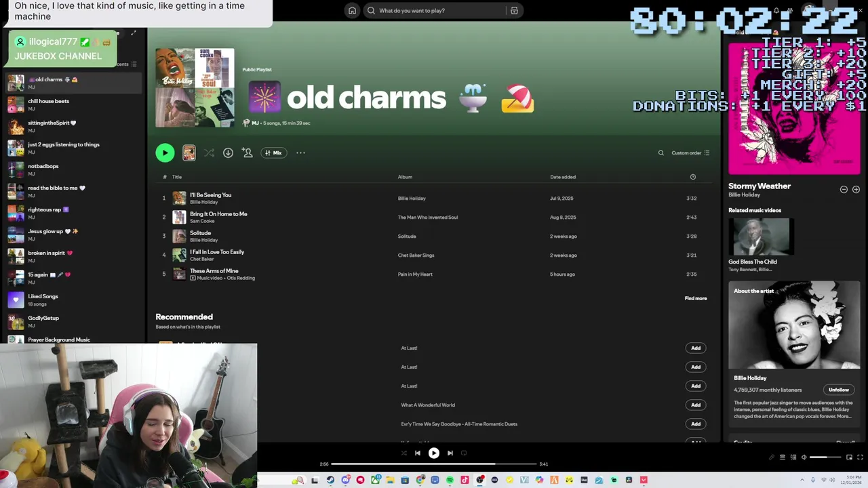Open 'sittingintheSpirit' playlist in sidebar
This screenshot has height=488, width=868.
(73, 126)
